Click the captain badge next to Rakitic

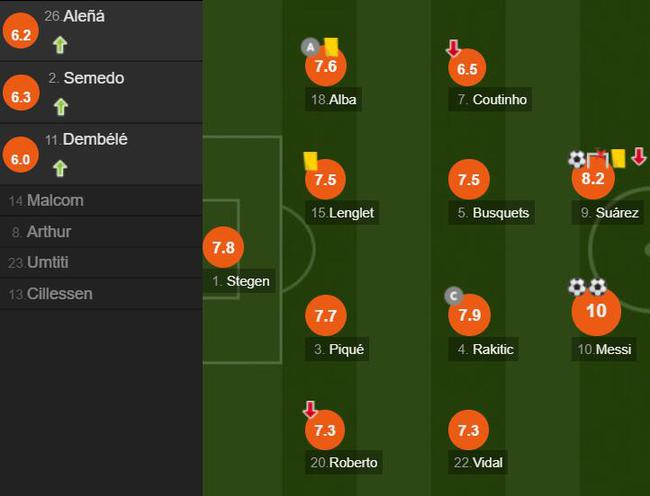(x=454, y=296)
